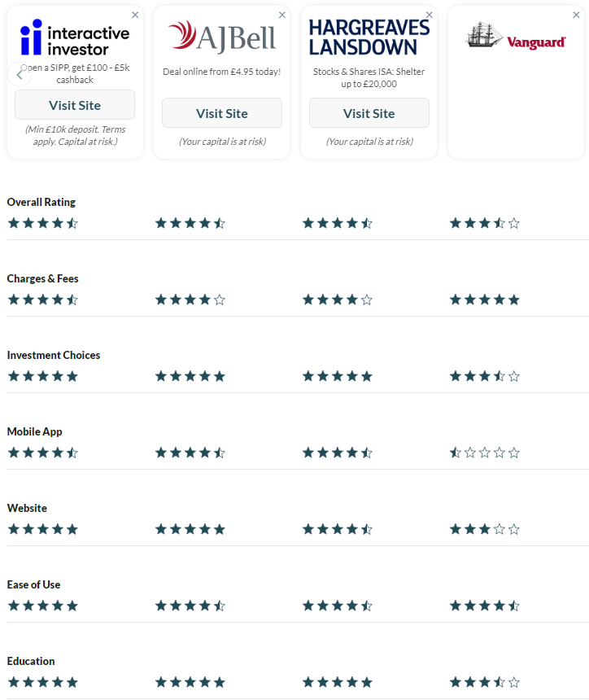
Task: Remove interactive investor from comparison
Action: (135, 15)
